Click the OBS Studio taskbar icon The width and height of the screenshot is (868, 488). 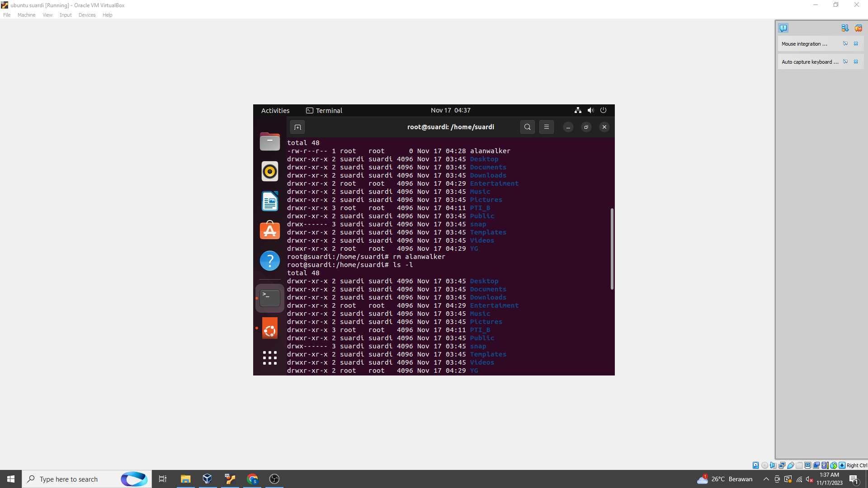(274, 479)
